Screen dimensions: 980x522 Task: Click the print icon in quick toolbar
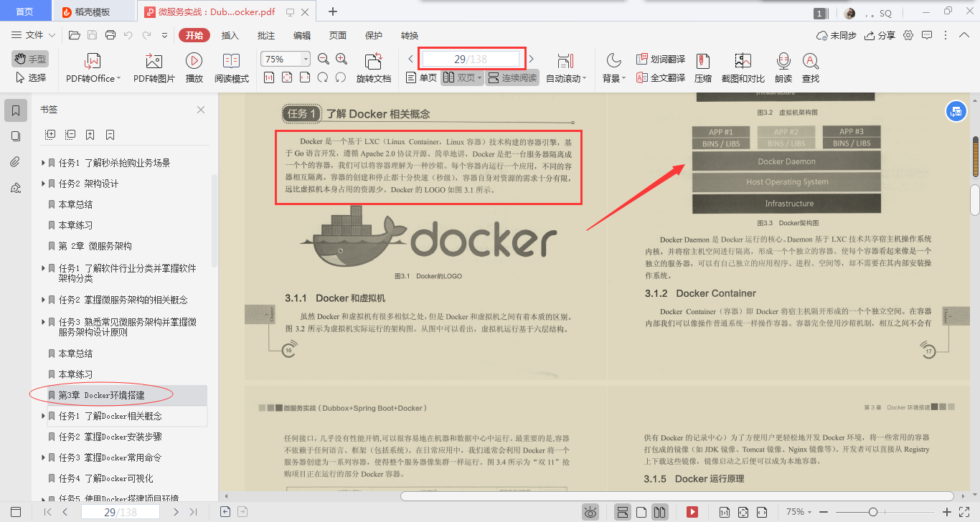110,35
